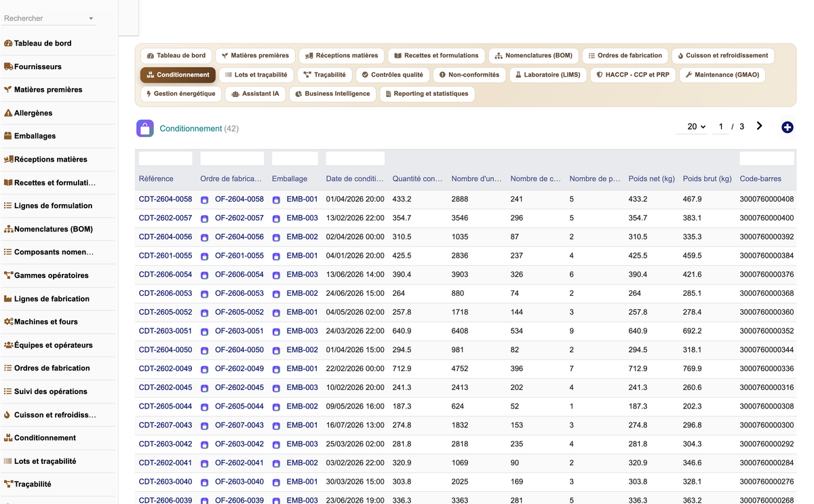This screenshot has height=504, width=814.
Task: Click Nomenclatures (BOM) icon in sidebar
Action: tap(8, 229)
